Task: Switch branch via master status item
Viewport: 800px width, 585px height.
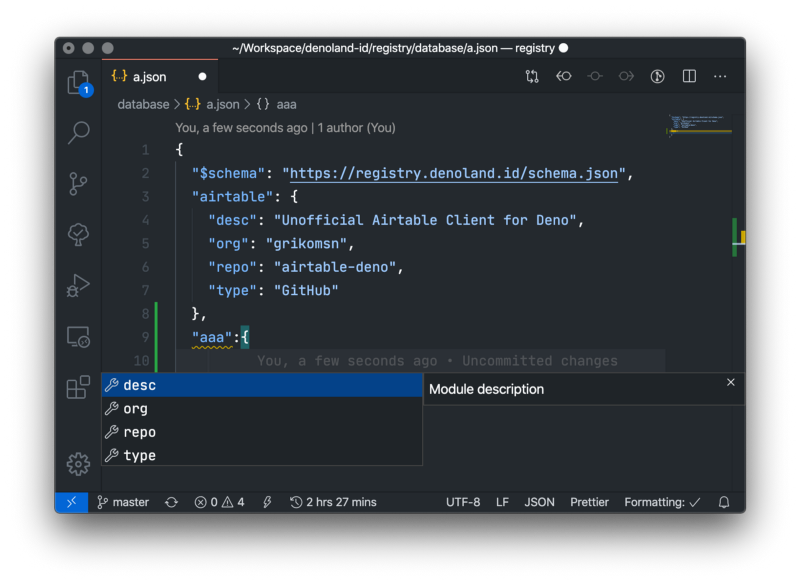Action: click(123, 502)
